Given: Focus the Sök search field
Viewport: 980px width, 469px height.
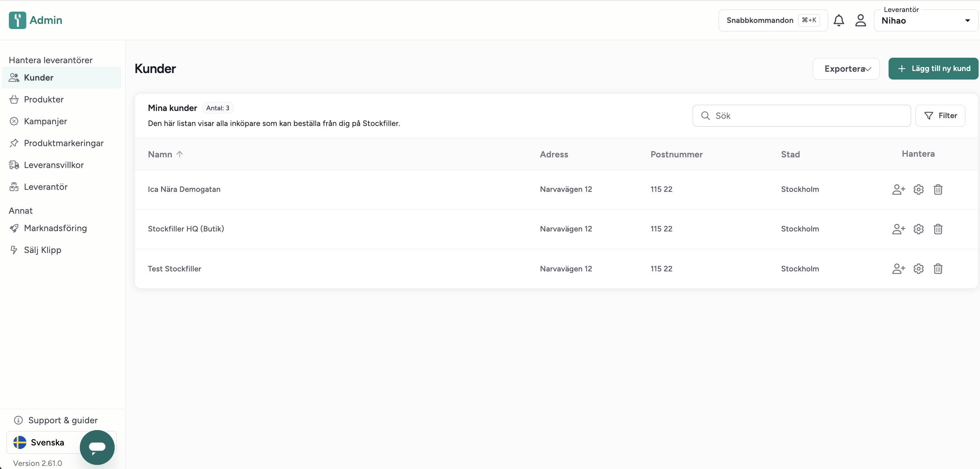Looking at the screenshot, I should point(802,116).
